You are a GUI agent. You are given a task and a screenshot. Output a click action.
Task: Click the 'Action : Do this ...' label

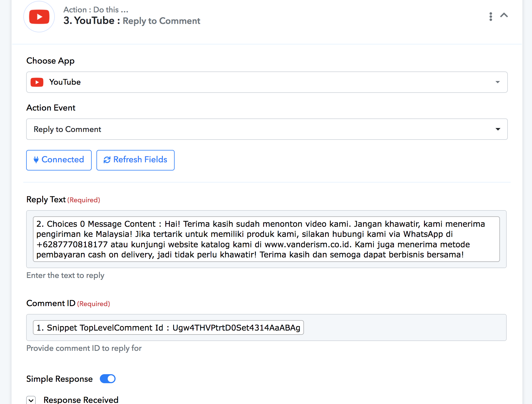96,10
